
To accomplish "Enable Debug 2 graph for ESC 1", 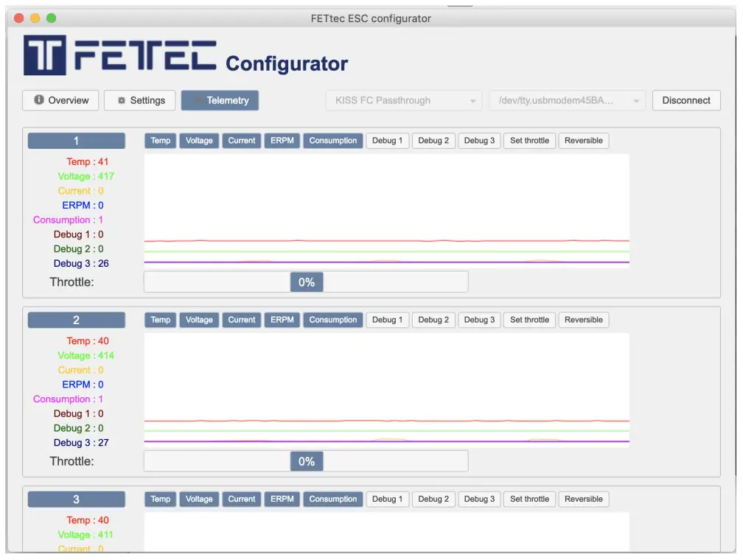I will [433, 141].
